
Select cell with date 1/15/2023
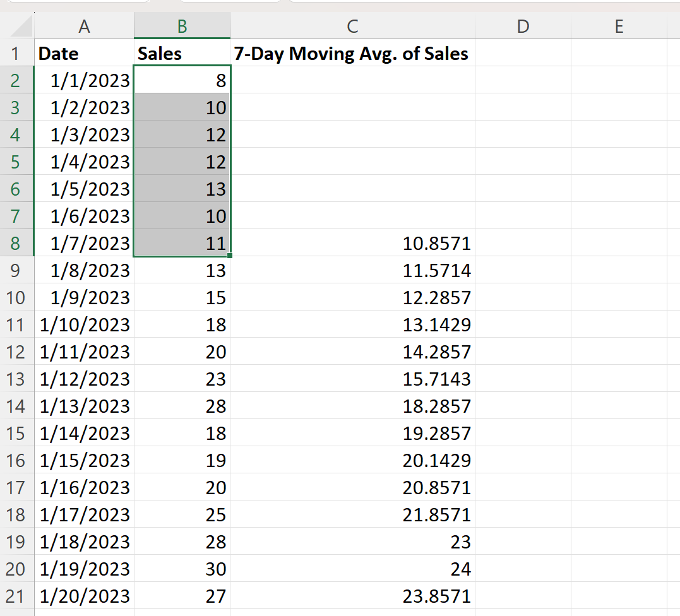click(84, 460)
